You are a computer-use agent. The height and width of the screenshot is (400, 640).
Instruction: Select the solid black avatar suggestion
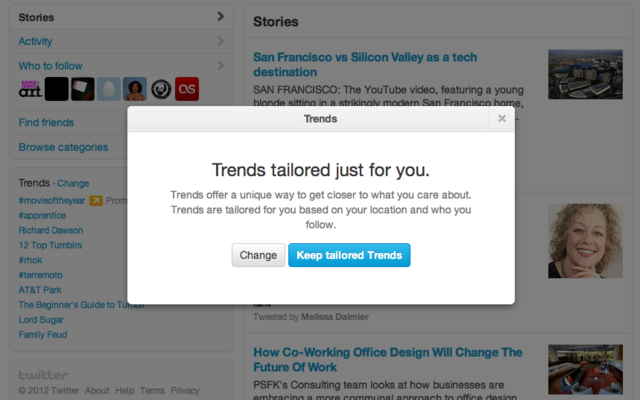click(x=56, y=89)
